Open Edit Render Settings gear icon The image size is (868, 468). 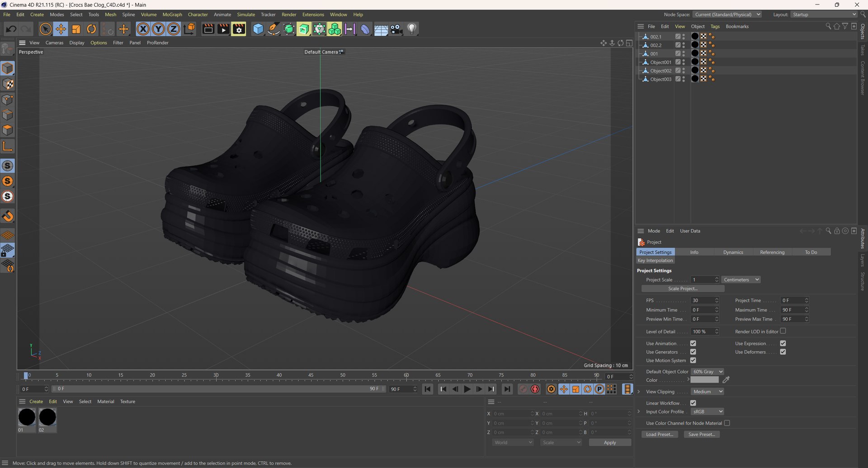(239, 29)
